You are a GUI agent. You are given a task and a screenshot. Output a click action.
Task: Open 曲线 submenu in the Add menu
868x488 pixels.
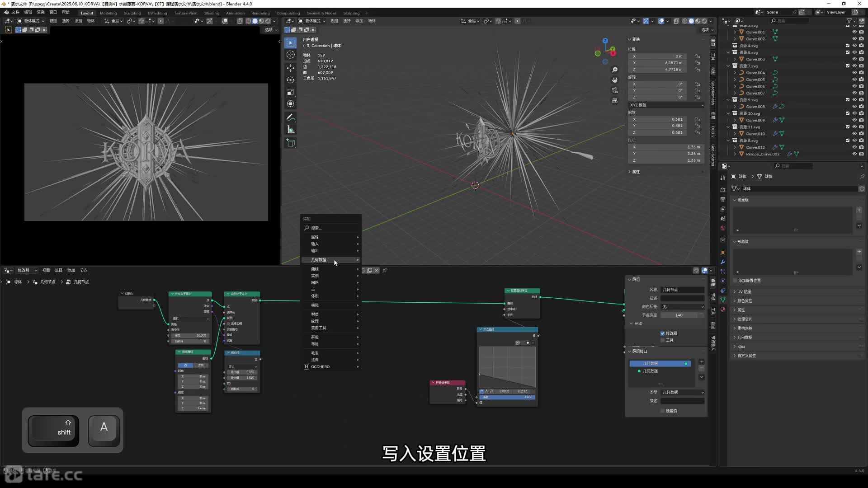pyautogui.click(x=331, y=269)
